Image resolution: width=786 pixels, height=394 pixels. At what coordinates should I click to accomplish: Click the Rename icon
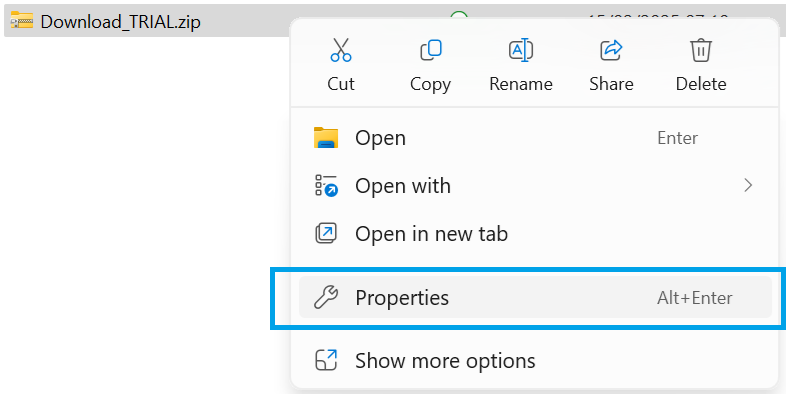coord(521,50)
